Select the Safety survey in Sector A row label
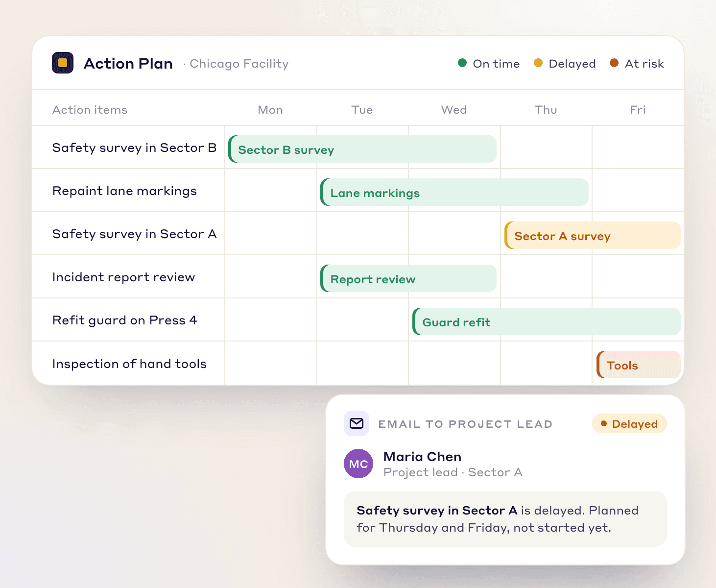Viewport: 716px width, 588px height. click(x=135, y=234)
